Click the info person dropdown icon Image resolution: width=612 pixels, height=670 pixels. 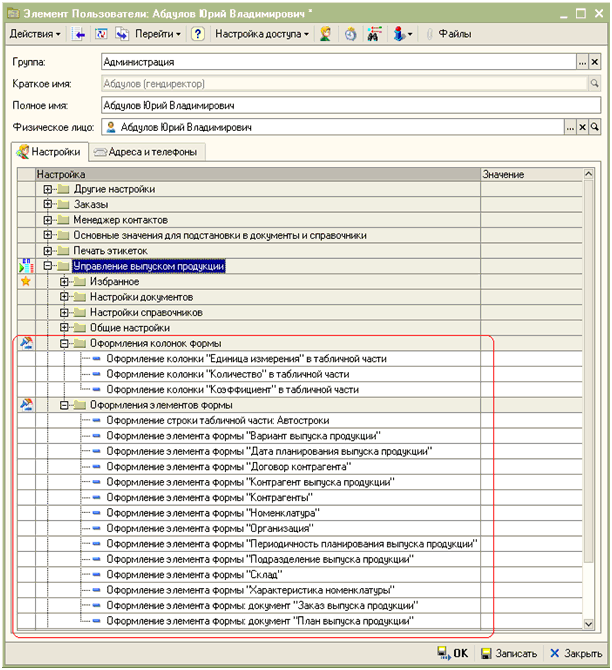403,34
